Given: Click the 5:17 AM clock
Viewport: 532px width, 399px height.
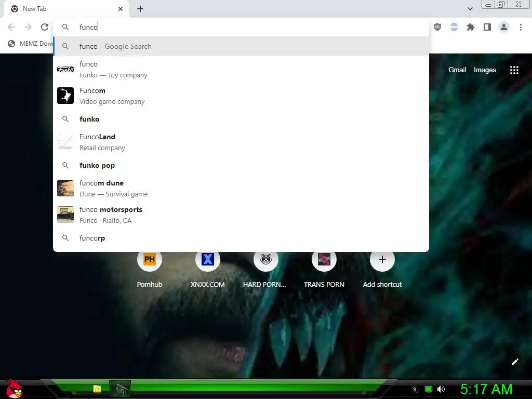Looking at the screenshot, I should point(486,389).
